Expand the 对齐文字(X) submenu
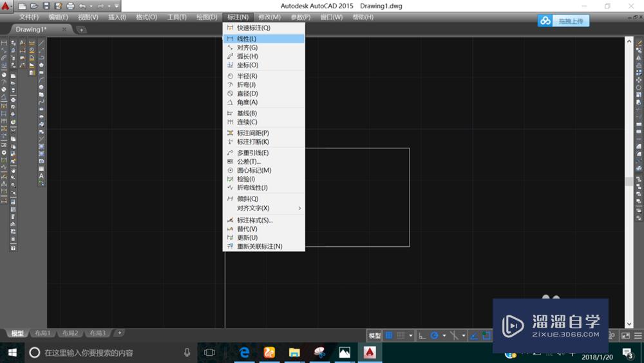Image resolution: width=644 pixels, height=363 pixels. click(x=263, y=208)
